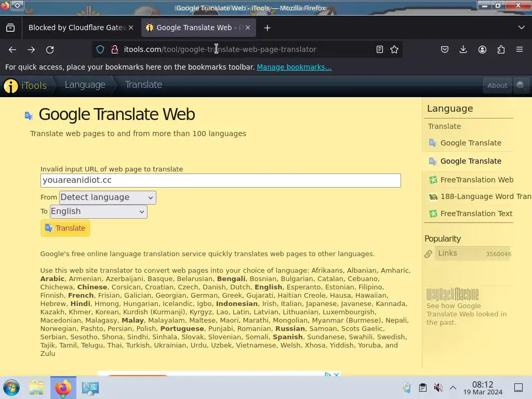
Task: Close the advertisement with X
Action: click(x=336, y=375)
